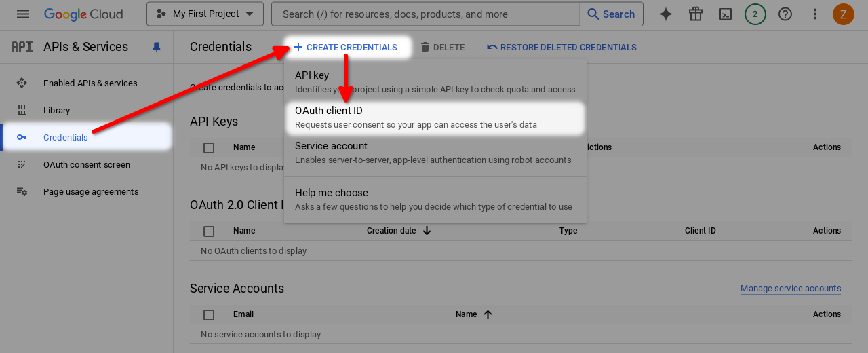
Task: Open Page usage agreements
Action: coord(91,191)
